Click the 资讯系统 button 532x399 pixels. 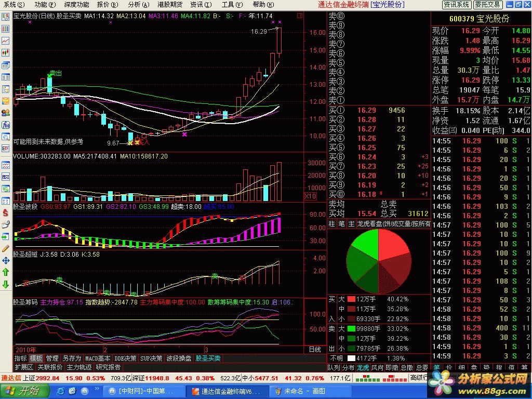(457, 4)
